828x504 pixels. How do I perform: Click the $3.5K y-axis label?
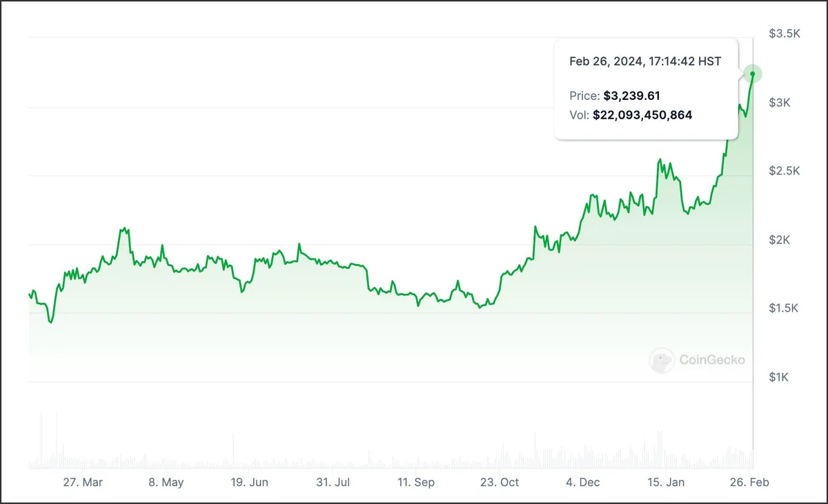coord(785,33)
